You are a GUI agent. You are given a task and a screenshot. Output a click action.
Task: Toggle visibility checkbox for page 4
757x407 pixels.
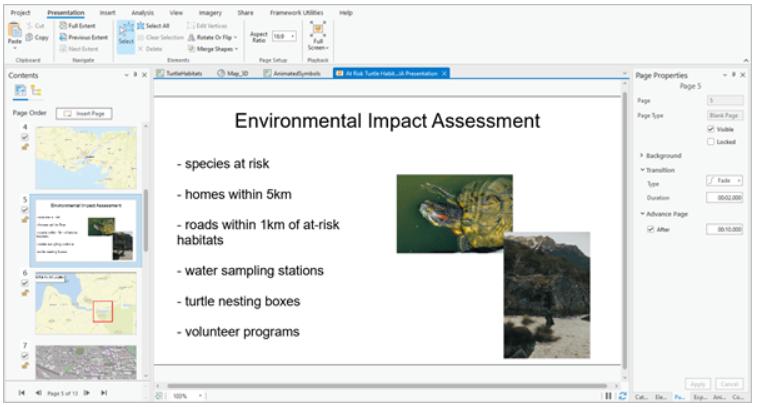25,137
